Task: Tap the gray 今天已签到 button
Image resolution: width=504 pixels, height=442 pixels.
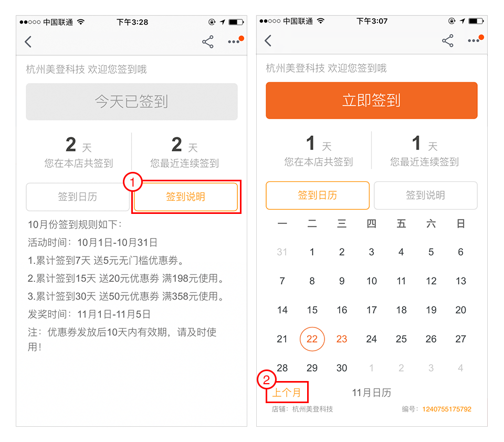Action: point(132,101)
